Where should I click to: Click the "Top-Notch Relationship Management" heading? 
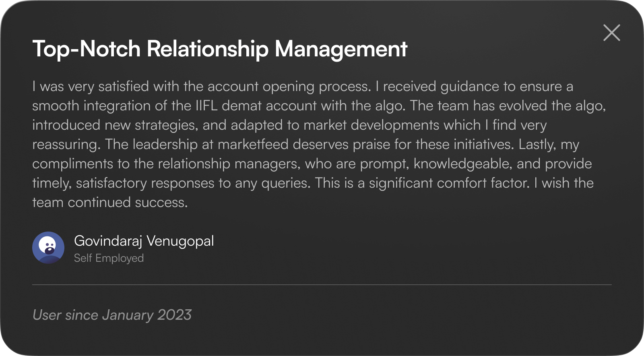pos(220,49)
